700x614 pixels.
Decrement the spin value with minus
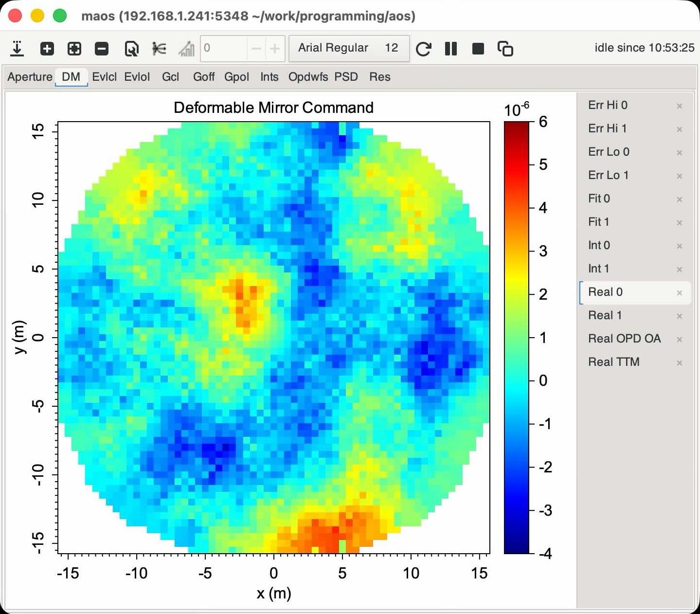pyautogui.click(x=256, y=49)
